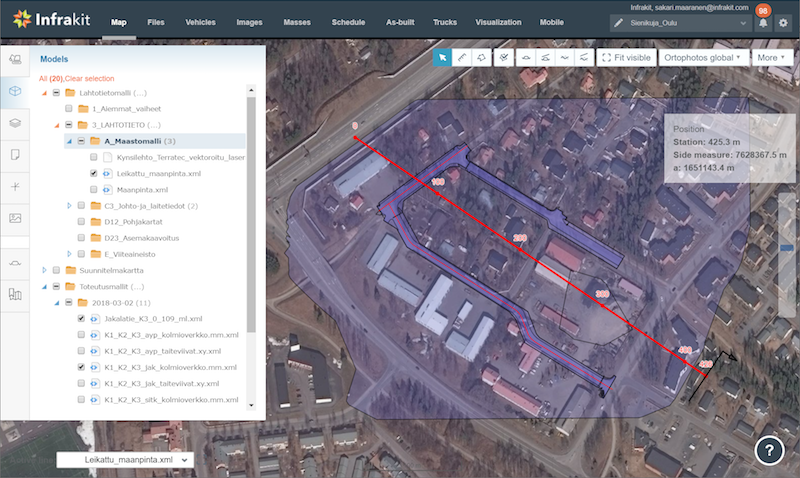Open the Models cube sidebar icon

coord(15,92)
